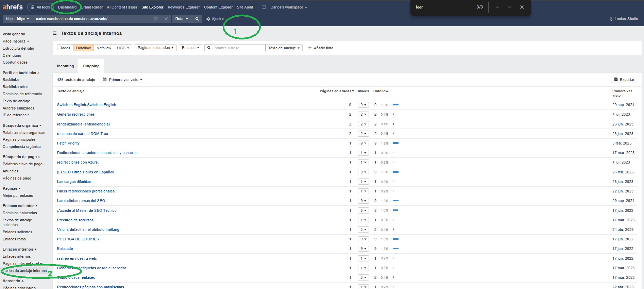Click the search magnifier button in URL bar
Screen dimensions: 644x289
point(197,19)
